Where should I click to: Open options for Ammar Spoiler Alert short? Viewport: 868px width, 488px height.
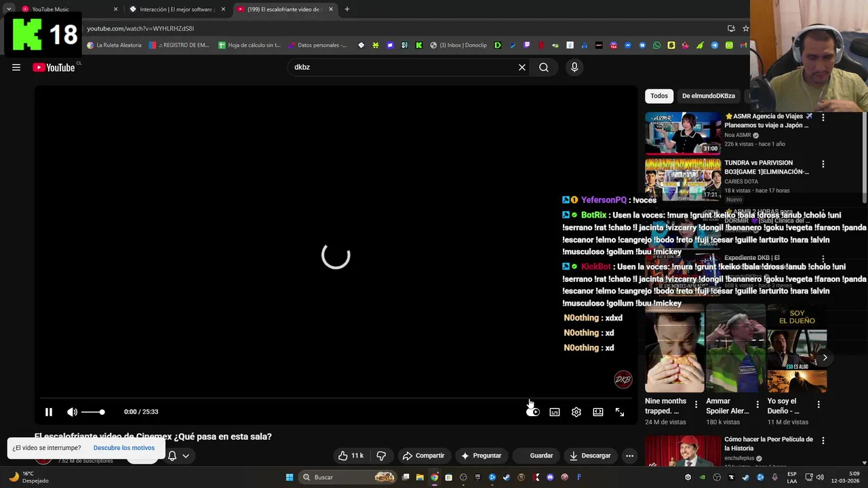coord(757,405)
